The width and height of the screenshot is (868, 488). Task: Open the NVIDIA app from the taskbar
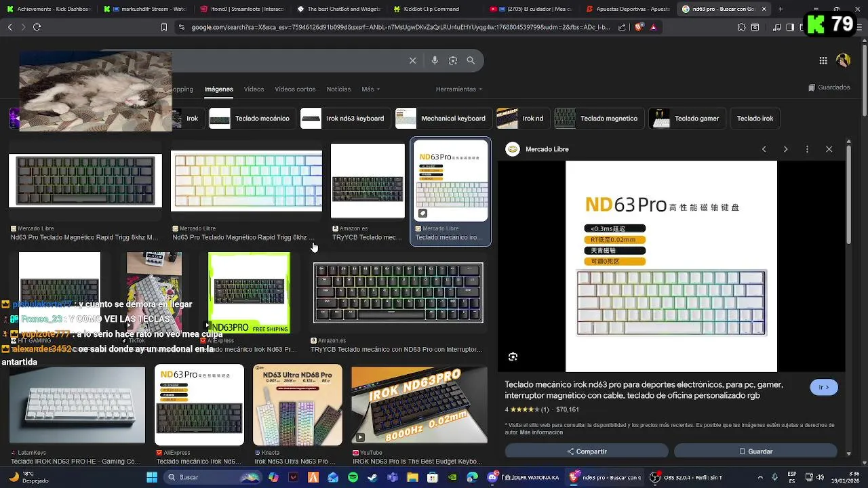[x=452, y=477]
